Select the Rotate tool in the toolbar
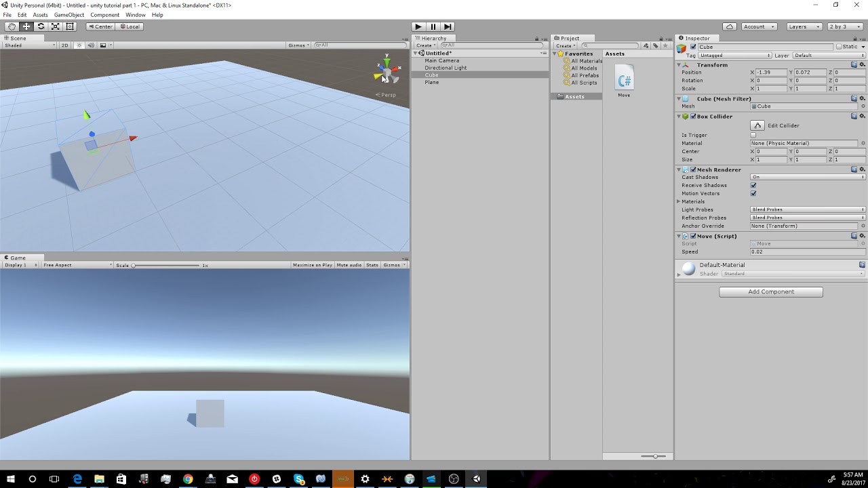Image resolution: width=868 pixels, height=488 pixels. [x=41, y=26]
